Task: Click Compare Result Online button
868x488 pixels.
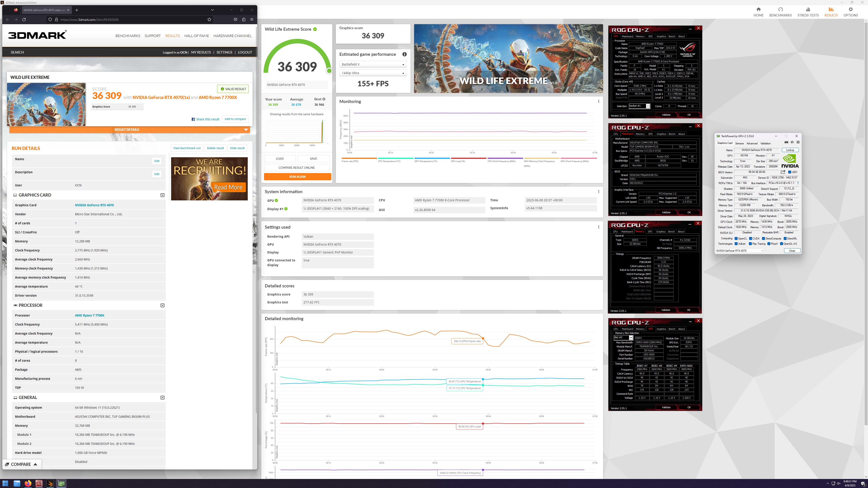Action: tap(297, 168)
